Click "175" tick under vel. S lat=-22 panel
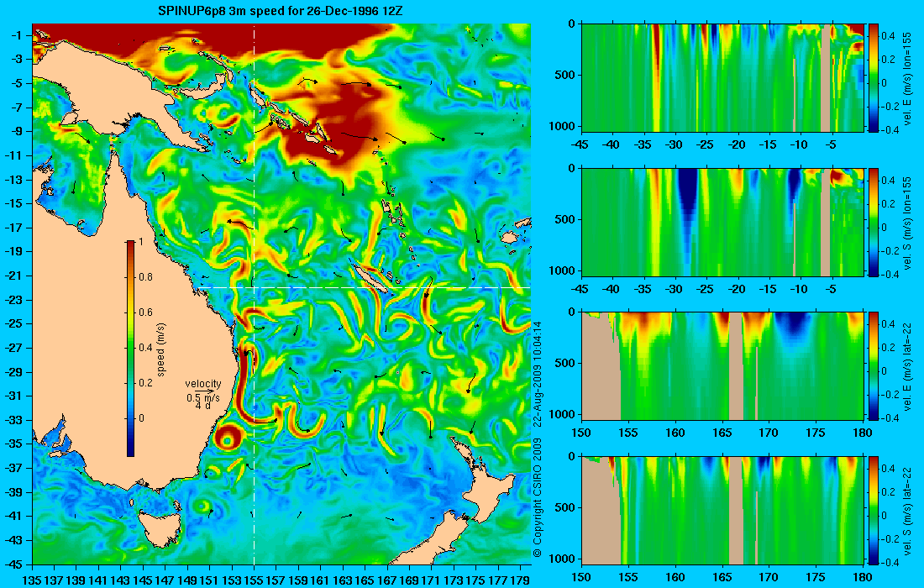Screen dimensions: 924x588 (816, 577)
